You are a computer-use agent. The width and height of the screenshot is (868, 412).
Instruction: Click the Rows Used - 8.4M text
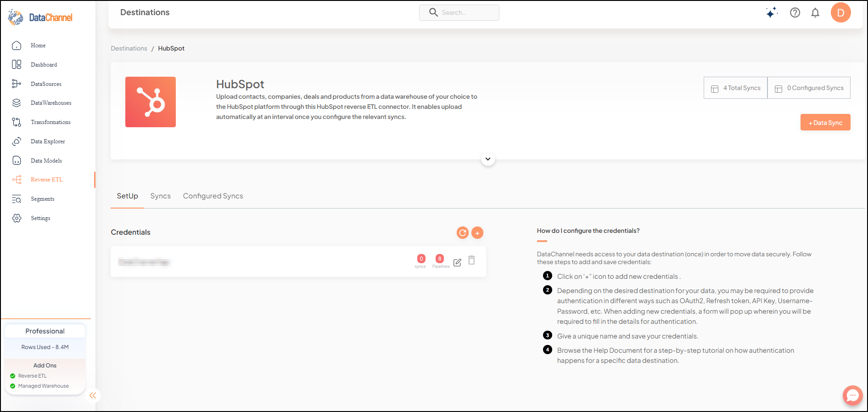coord(45,347)
